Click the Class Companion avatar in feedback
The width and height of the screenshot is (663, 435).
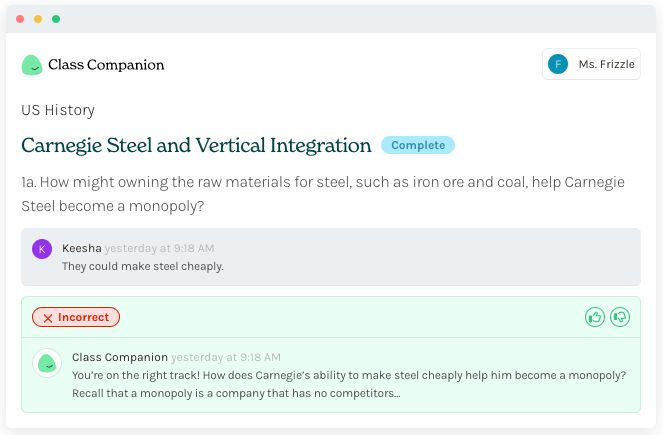[x=46, y=363]
